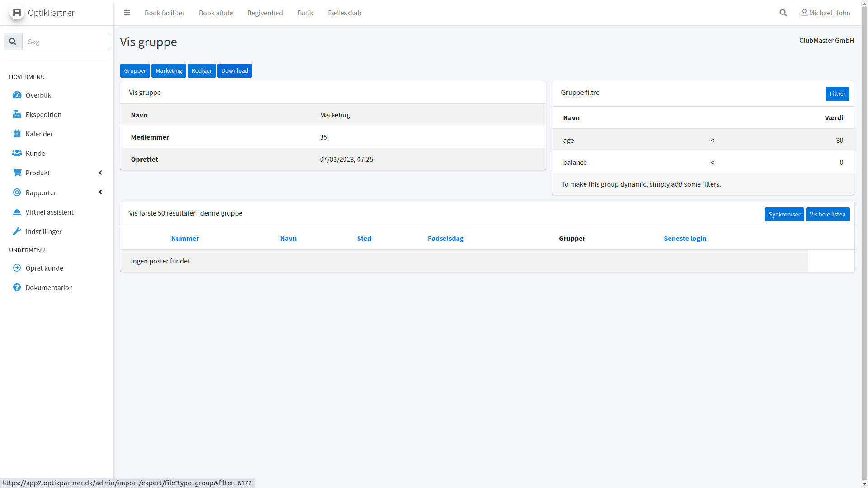This screenshot has height=488, width=868.
Task: Click the top-right search magnifier icon
Action: click(783, 13)
